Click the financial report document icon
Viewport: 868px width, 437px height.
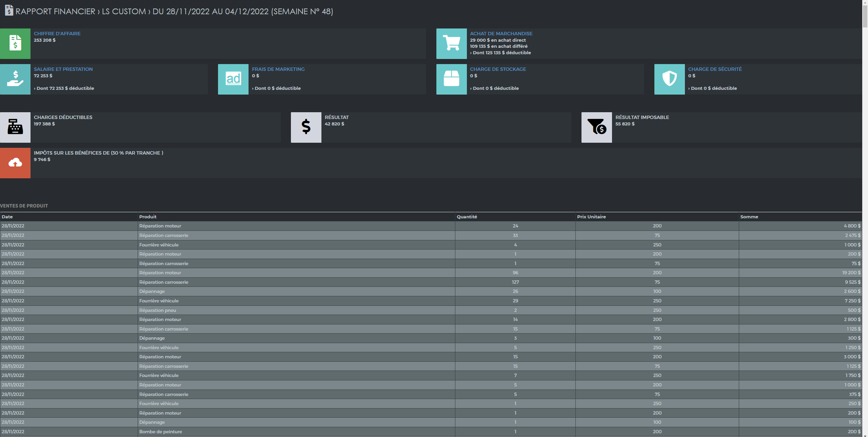[9, 10]
